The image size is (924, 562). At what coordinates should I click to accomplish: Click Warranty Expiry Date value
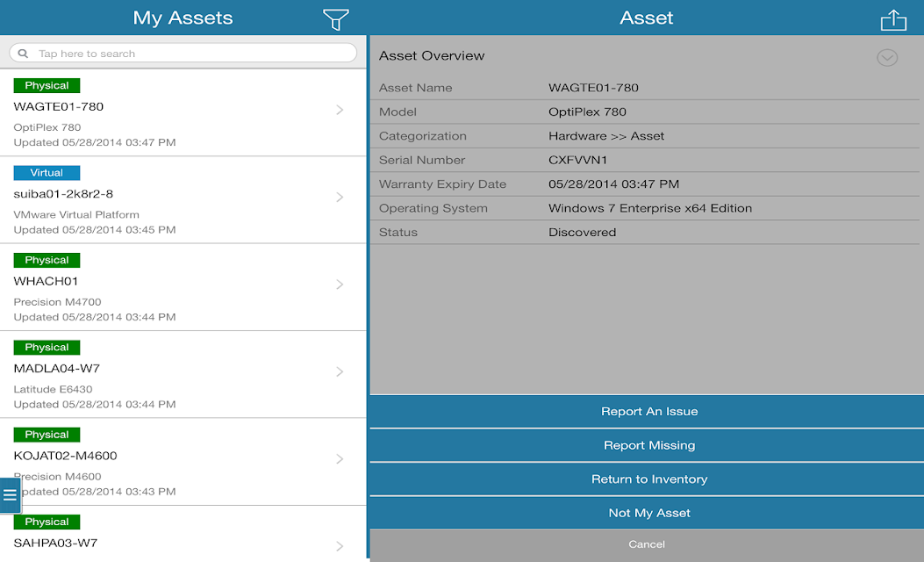[x=613, y=184]
